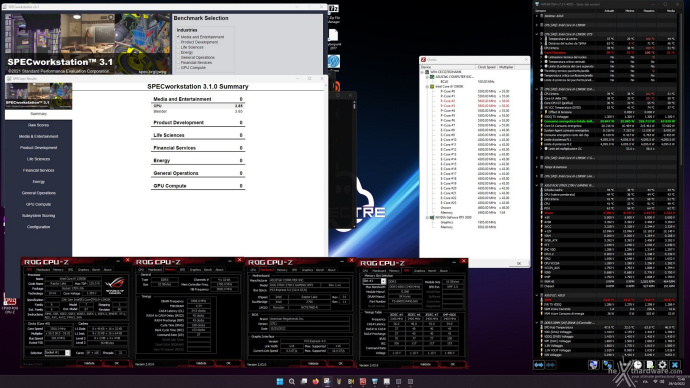Launch Firefox from the taskbar
The width and height of the screenshot is (690, 388).
(x=315, y=381)
